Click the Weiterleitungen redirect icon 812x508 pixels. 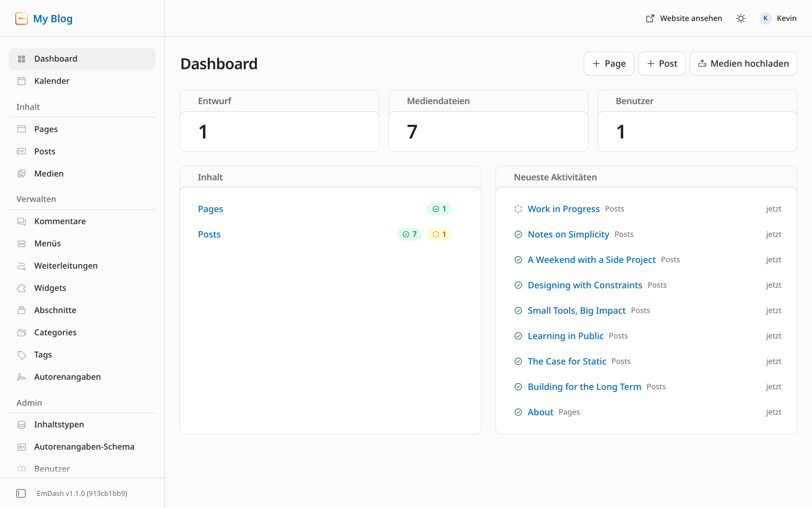(22, 266)
